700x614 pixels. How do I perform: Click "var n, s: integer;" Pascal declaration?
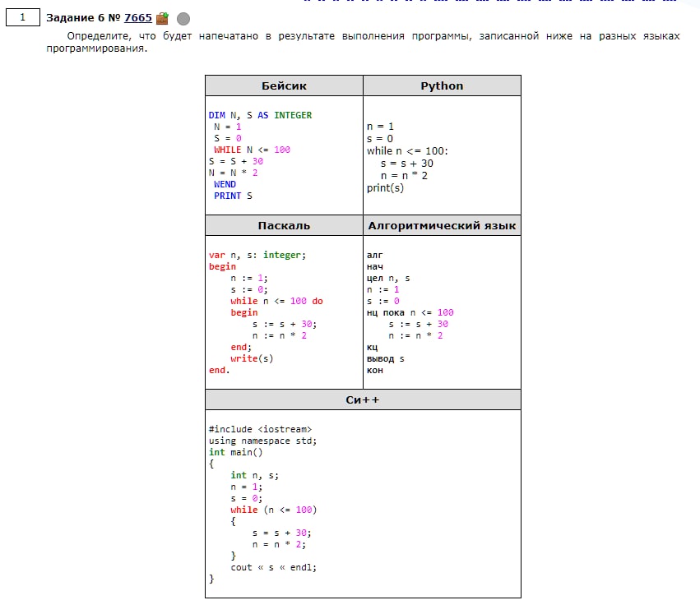257,255
